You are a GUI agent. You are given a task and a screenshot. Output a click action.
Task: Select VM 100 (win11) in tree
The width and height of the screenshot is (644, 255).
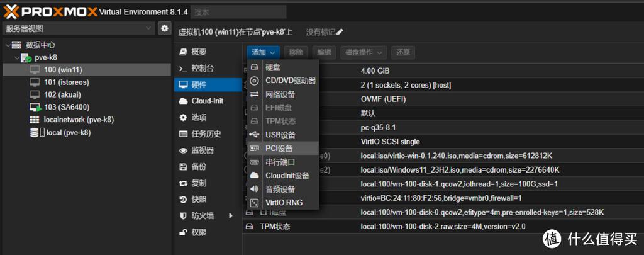pyautogui.click(x=87, y=70)
